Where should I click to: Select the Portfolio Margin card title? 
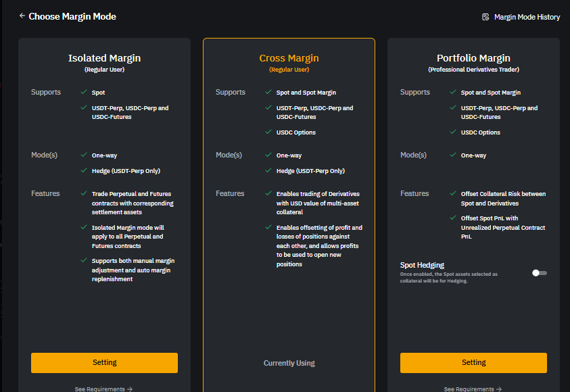point(473,58)
